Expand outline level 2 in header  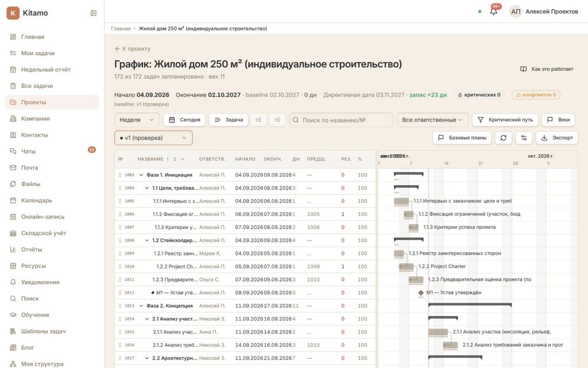(x=175, y=159)
